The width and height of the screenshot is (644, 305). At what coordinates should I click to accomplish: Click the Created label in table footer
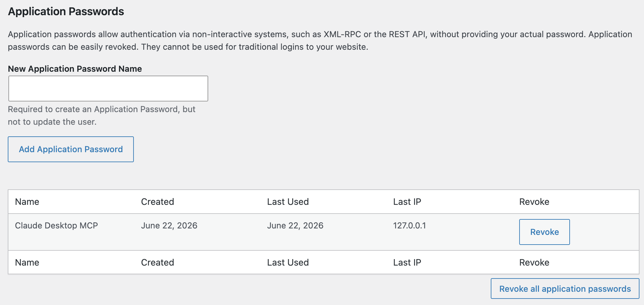pos(157,262)
